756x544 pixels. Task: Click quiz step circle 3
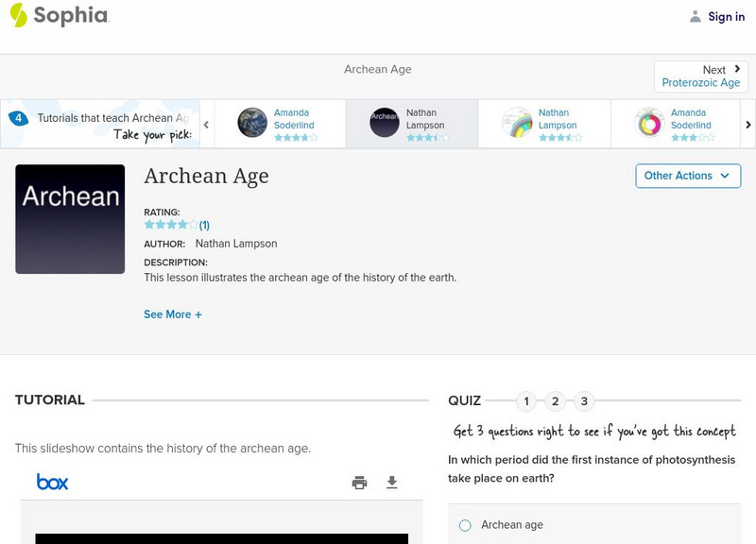585,401
